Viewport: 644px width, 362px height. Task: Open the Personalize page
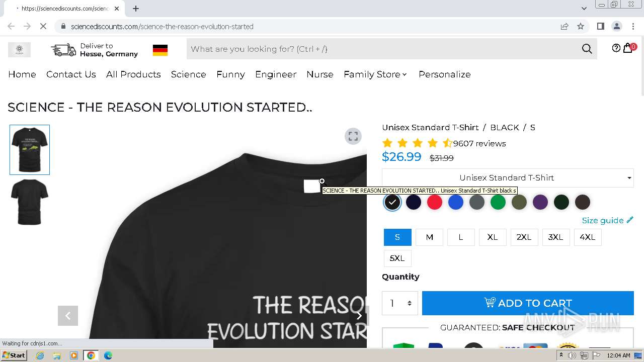tap(445, 74)
